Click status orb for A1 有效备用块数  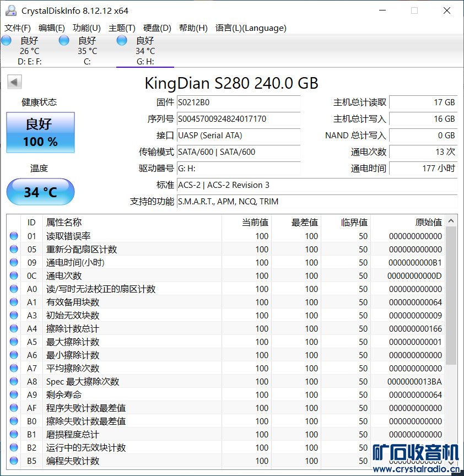(14, 302)
